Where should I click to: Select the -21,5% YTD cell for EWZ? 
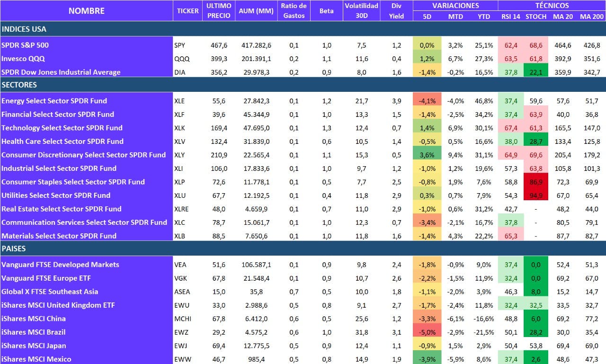(483, 332)
